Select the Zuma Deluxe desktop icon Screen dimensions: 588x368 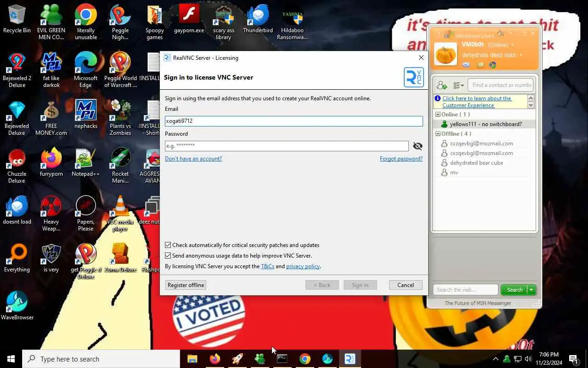(120, 258)
